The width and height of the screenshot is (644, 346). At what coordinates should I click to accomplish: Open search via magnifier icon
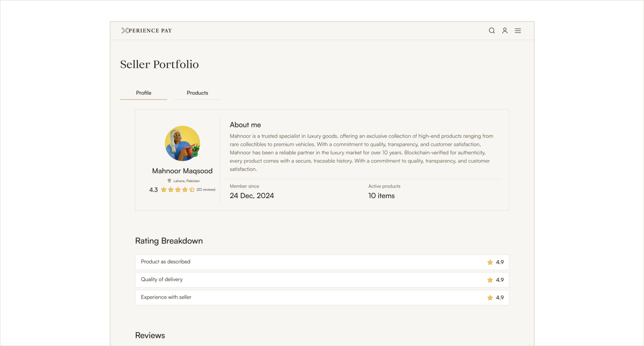pos(492,31)
